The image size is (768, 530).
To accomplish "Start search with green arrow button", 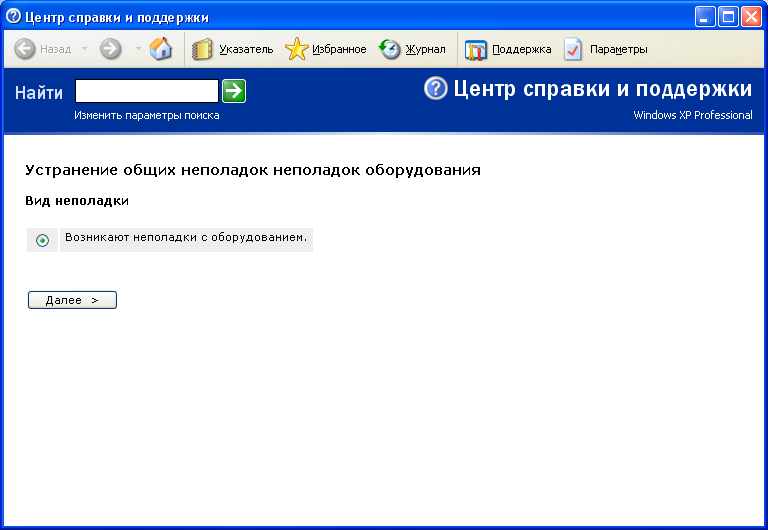I will coord(234,91).
